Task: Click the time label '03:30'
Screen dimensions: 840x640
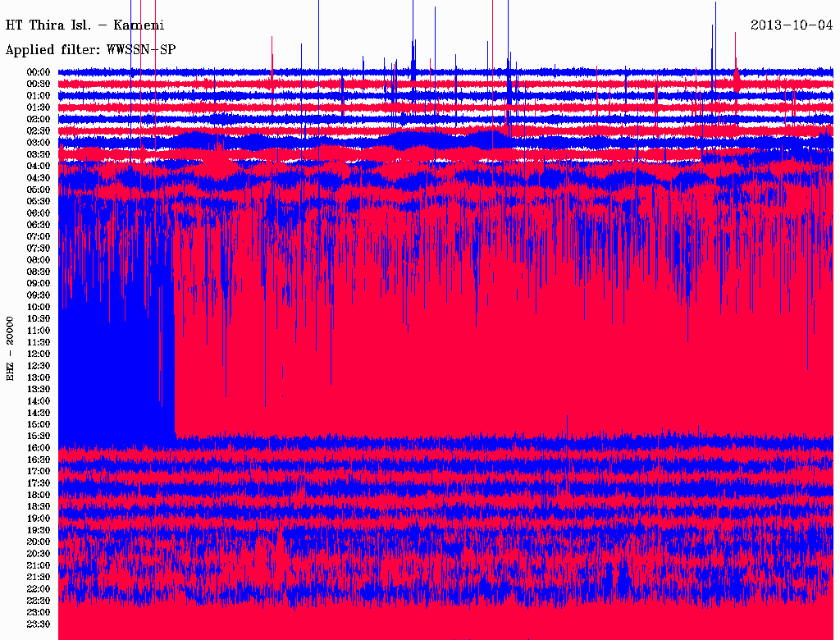Action: pyautogui.click(x=39, y=154)
